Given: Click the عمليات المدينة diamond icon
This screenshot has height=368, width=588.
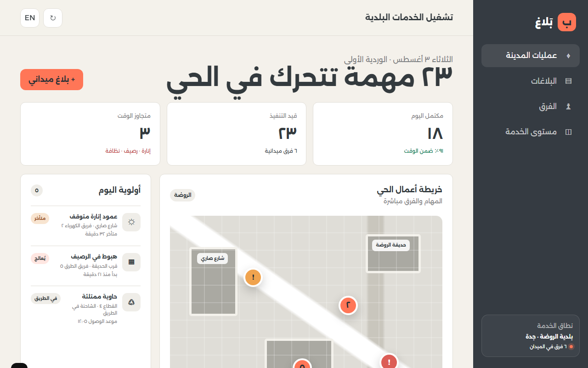Looking at the screenshot, I should coord(568,56).
